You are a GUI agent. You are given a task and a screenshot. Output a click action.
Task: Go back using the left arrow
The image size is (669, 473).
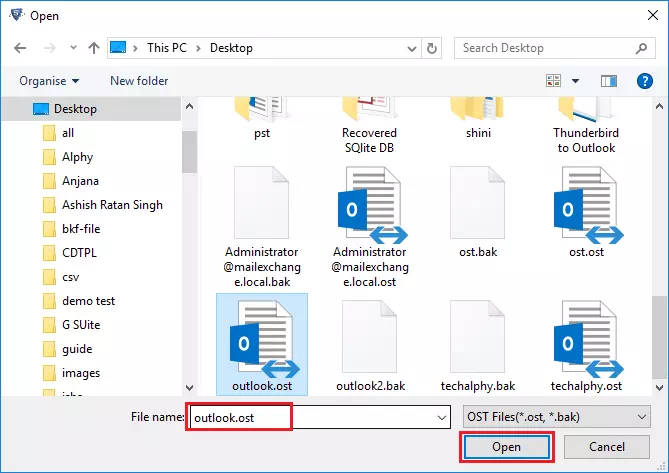(20, 48)
